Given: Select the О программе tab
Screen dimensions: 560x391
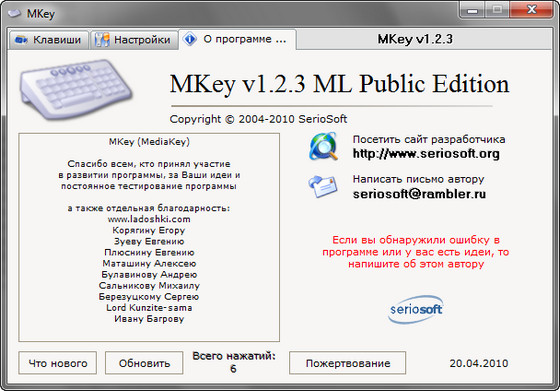Looking at the screenshot, I should click(237, 39).
